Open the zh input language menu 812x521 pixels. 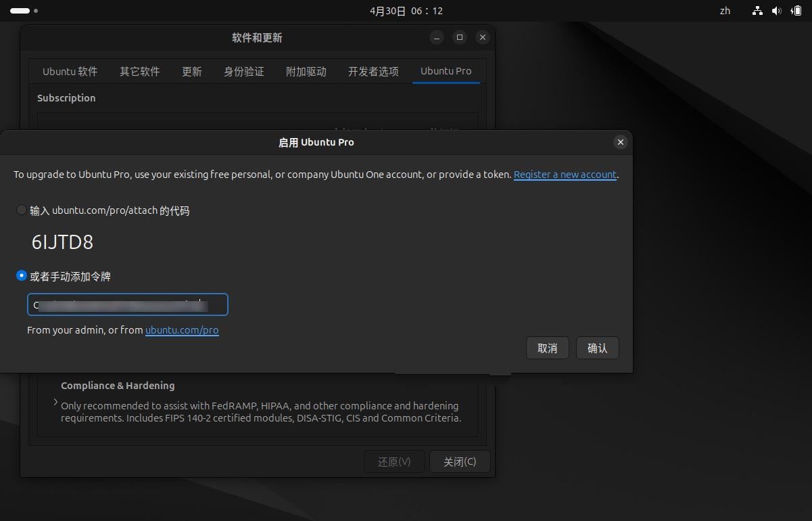[x=725, y=11]
